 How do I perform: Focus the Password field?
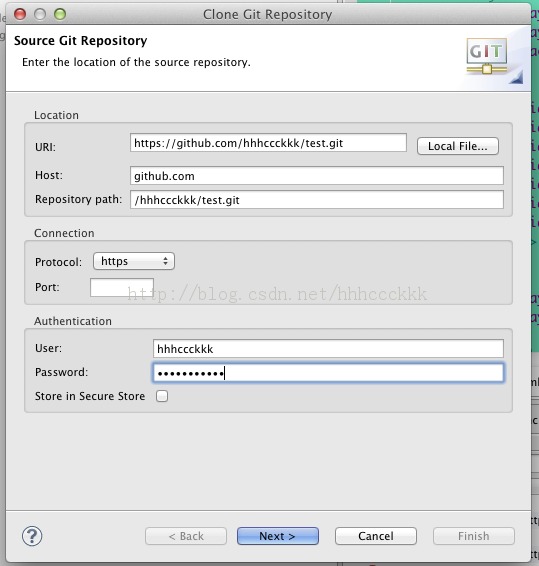click(328, 373)
